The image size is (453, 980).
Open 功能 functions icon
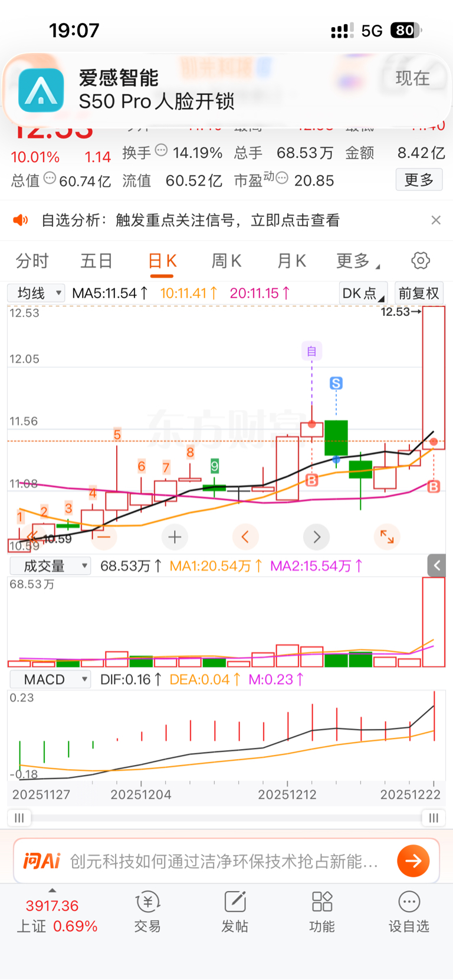point(322,912)
